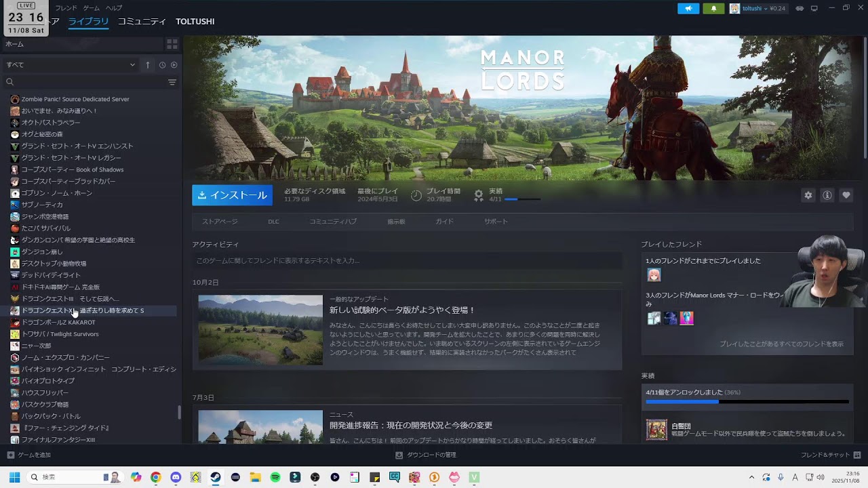The image size is (868, 488).
Task: Click the library search field
Action: click(x=84, y=82)
